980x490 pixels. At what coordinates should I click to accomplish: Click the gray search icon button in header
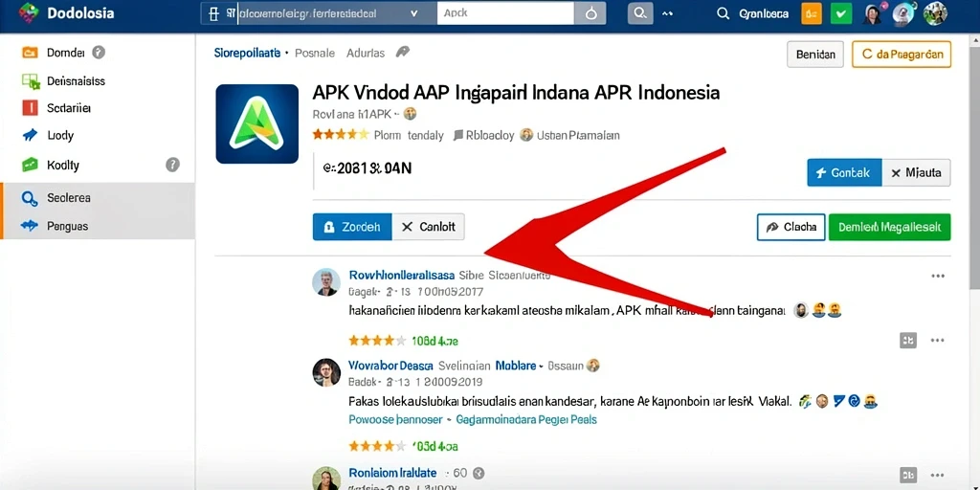640,13
